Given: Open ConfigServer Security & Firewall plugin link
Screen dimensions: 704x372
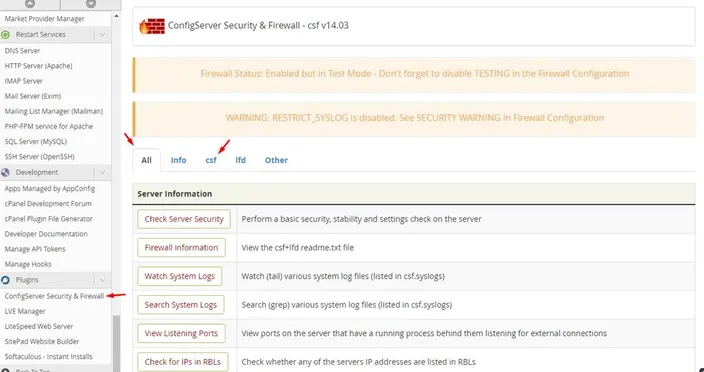Looking at the screenshot, I should [x=54, y=296].
